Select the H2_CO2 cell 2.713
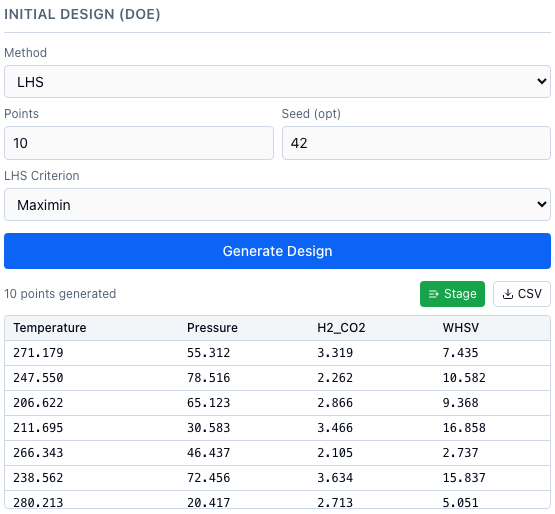555x514 pixels. (x=335, y=502)
